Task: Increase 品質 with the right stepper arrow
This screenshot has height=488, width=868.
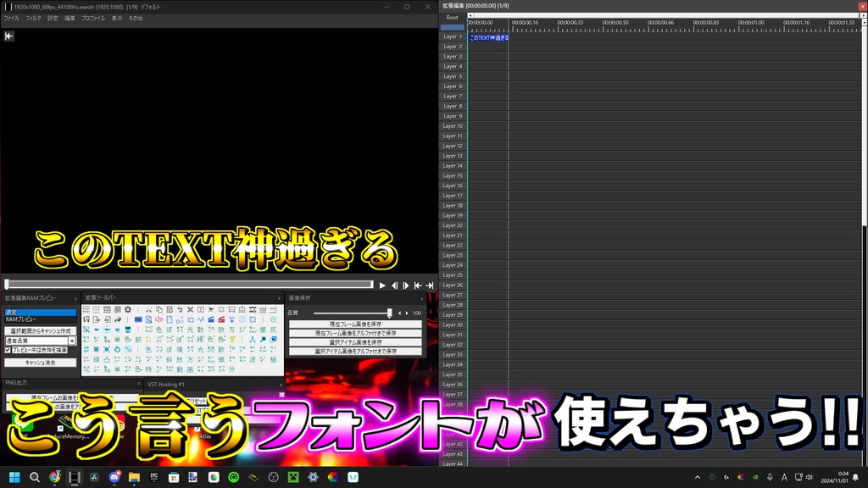Action: click(x=407, y=313)
